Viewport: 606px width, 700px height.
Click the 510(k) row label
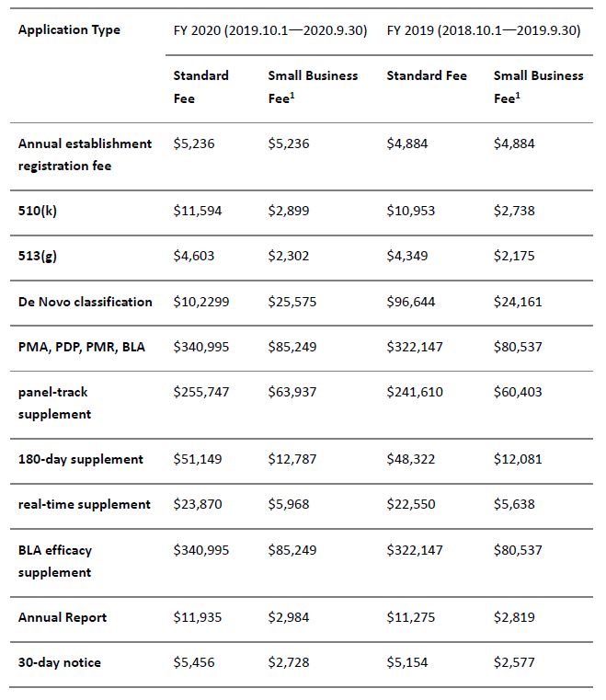(x=39, y=211)
